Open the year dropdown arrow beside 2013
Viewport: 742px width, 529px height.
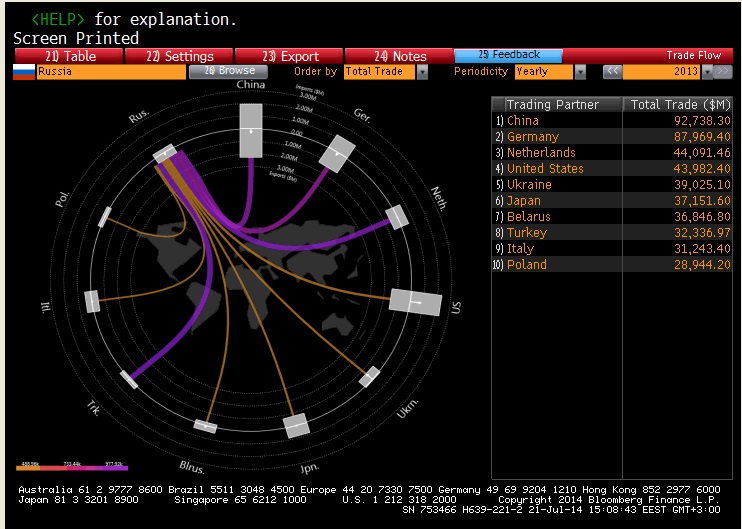[707, 72]
